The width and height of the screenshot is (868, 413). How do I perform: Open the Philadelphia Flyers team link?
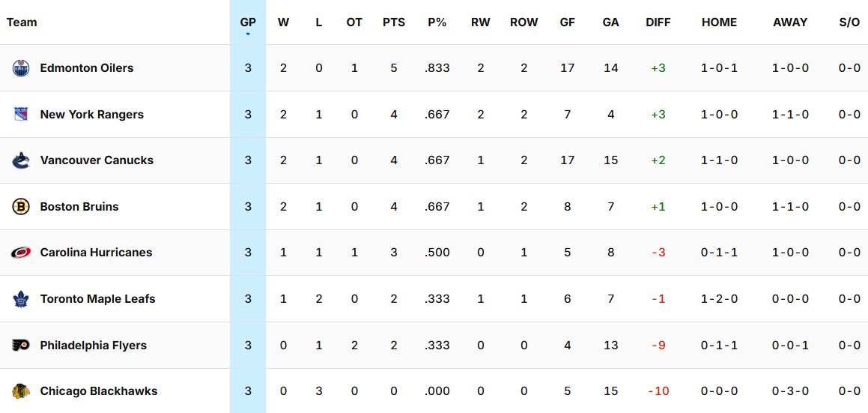(94, 346)
